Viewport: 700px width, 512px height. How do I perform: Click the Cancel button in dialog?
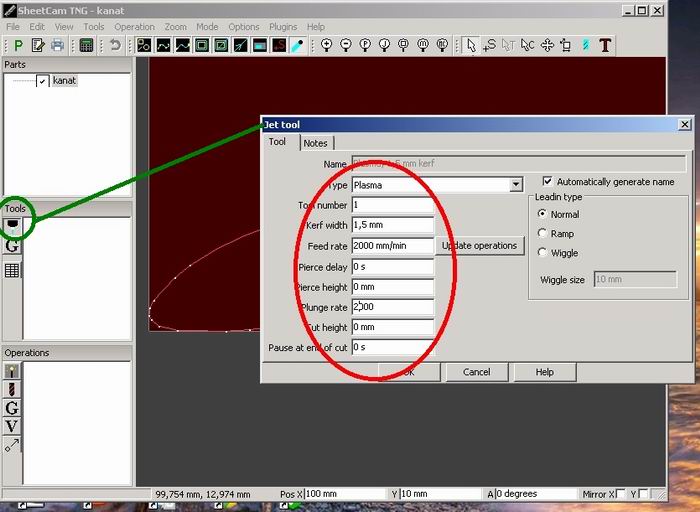(476, 372)
